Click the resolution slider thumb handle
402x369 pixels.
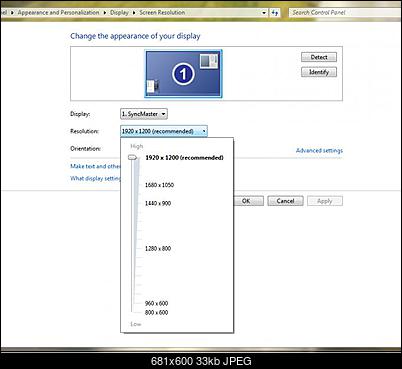point(133,158)
